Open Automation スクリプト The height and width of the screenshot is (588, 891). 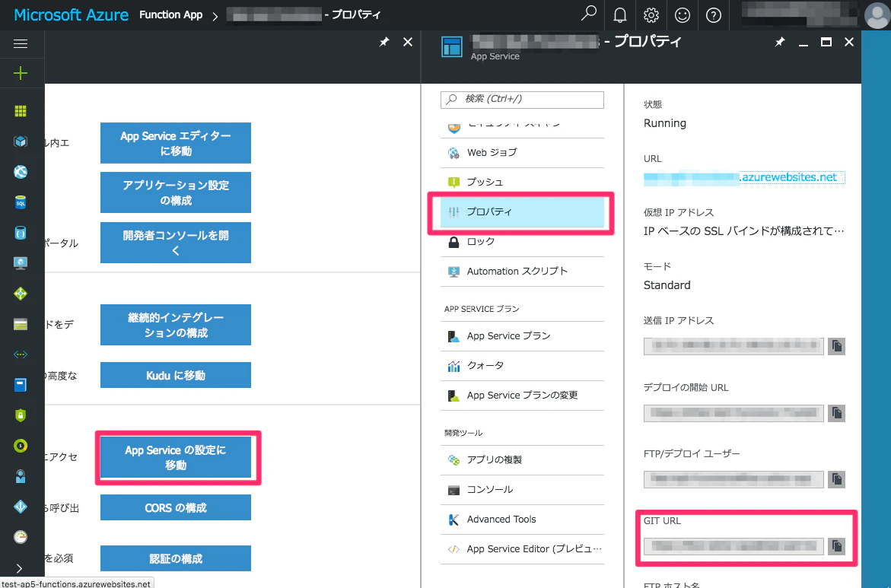(522, 272)
